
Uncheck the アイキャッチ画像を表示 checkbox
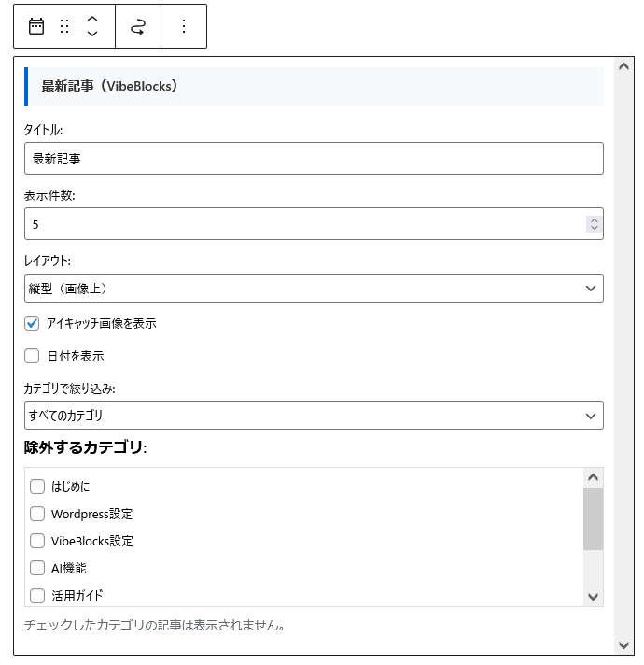tap(32, 323)
